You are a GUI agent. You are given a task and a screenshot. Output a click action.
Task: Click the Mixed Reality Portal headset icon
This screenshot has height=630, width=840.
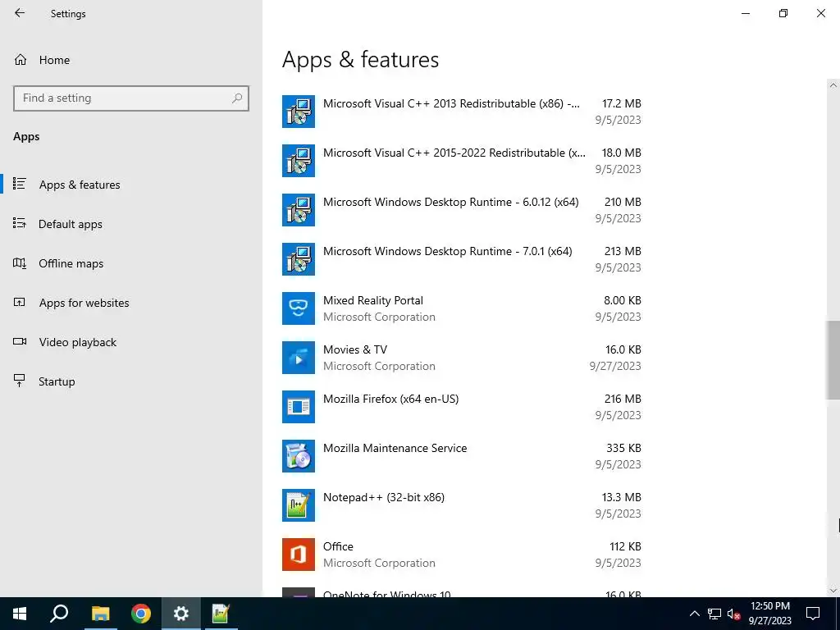tap(299, 308)
